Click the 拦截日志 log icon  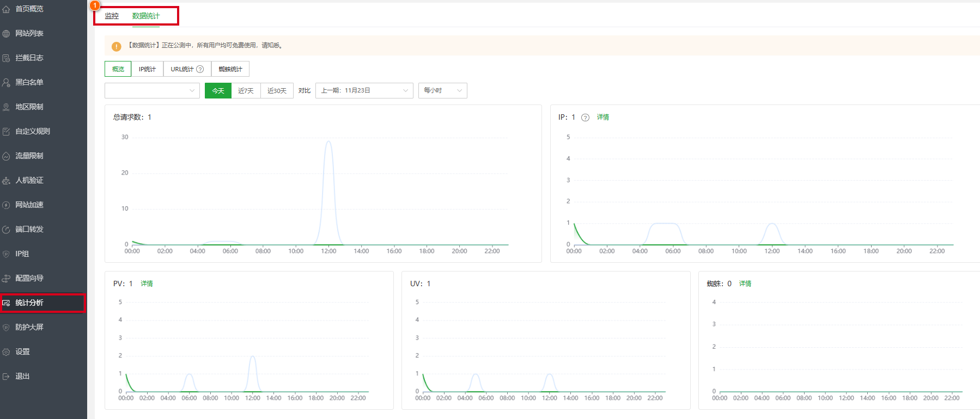[6, 58]
